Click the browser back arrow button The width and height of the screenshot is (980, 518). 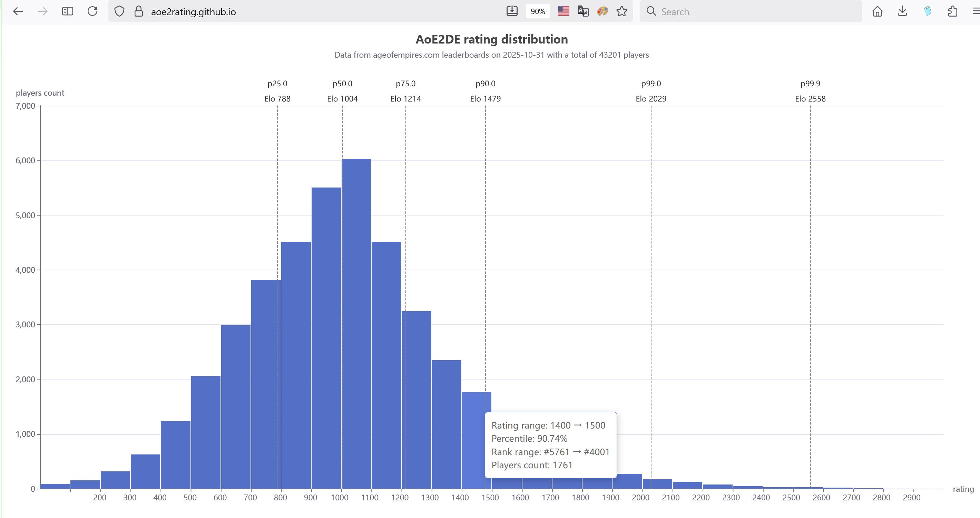click(x=18, y=11)
